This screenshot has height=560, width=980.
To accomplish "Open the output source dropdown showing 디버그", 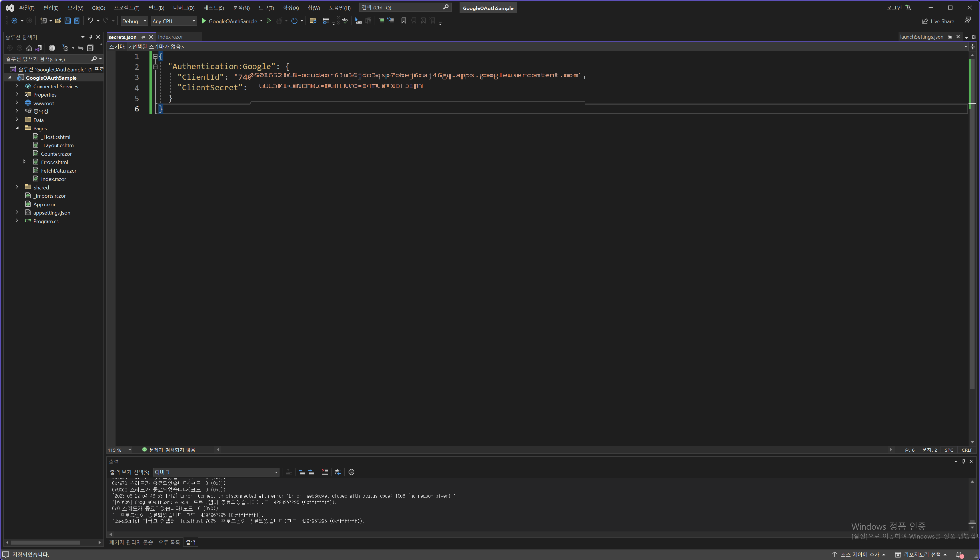I will tap(216, 472).
